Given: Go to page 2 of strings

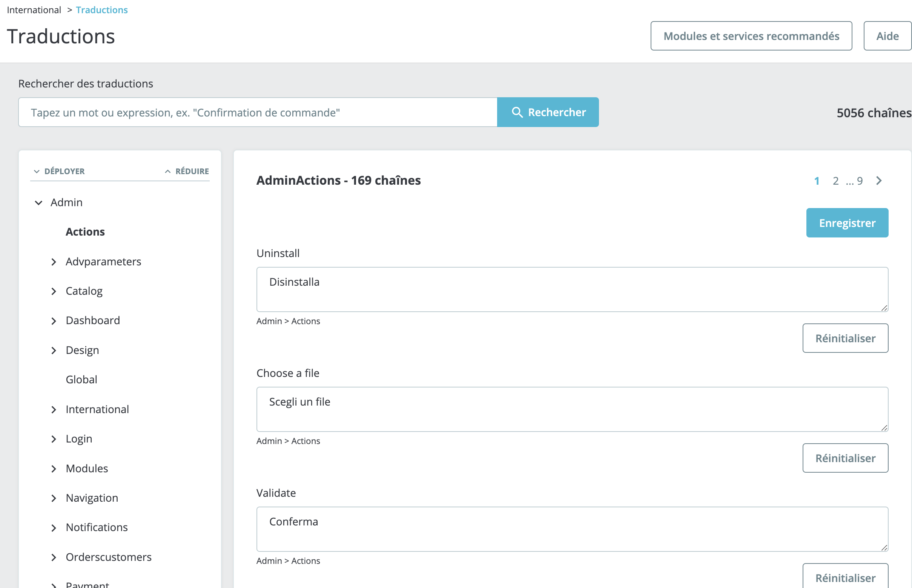Looking at the screenshot, I should click(835, 181).
